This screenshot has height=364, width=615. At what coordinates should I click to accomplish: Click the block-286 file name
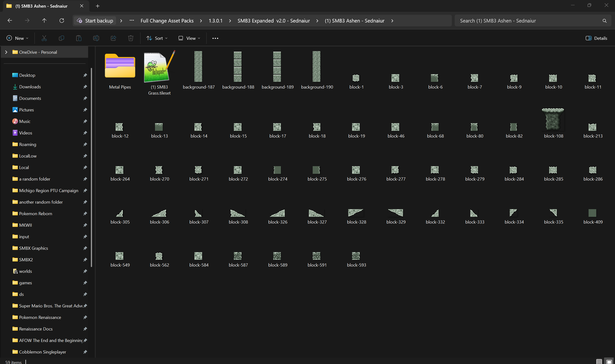tap(593, 179)
